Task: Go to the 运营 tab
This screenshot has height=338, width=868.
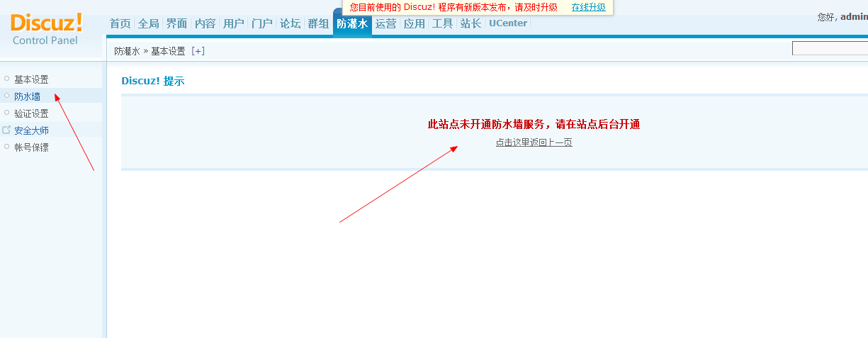Action: click(386, 23)
